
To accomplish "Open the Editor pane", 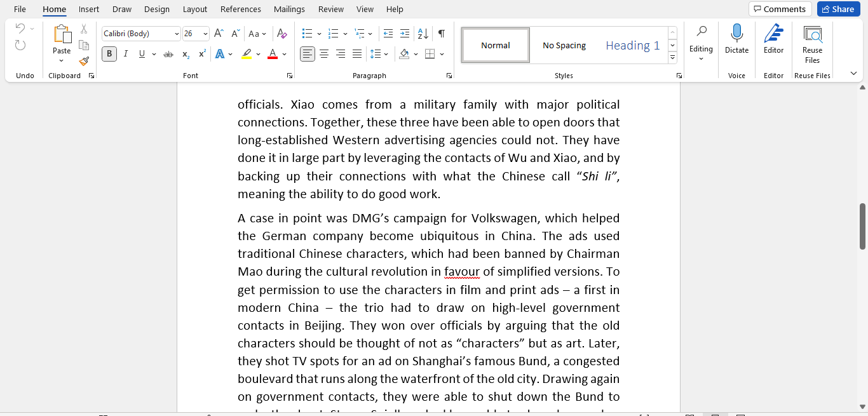I will tap(773, 38).
